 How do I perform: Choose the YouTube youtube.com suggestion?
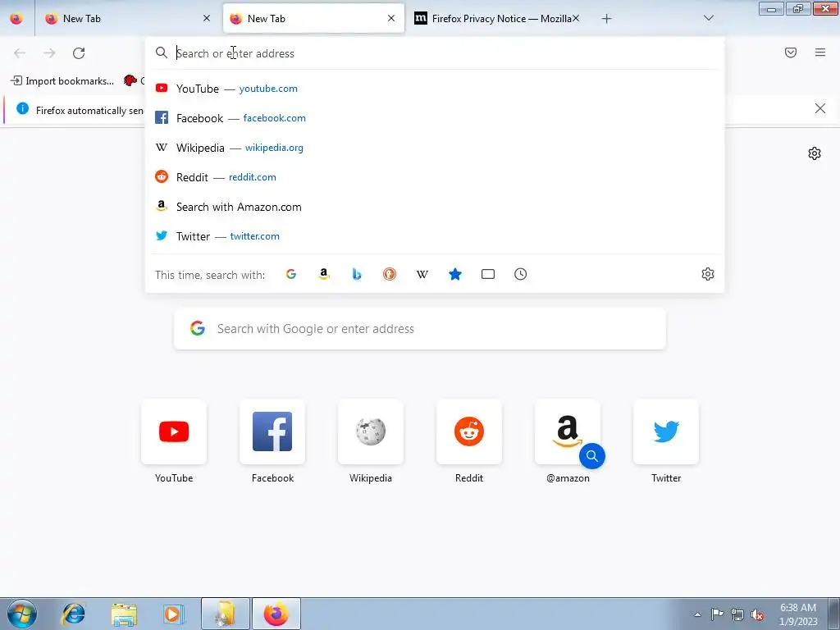pyautogui.click(x=435, y=89)
